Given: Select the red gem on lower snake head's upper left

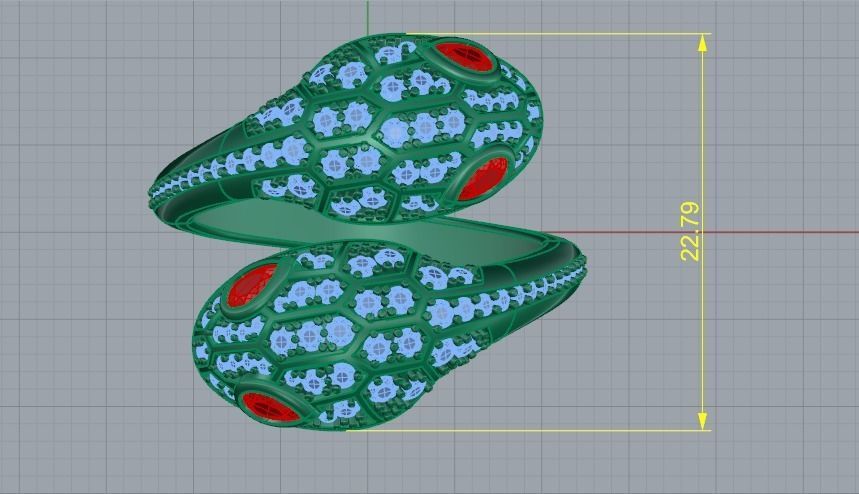Looking at the screenshot, I should pos(253,285).
